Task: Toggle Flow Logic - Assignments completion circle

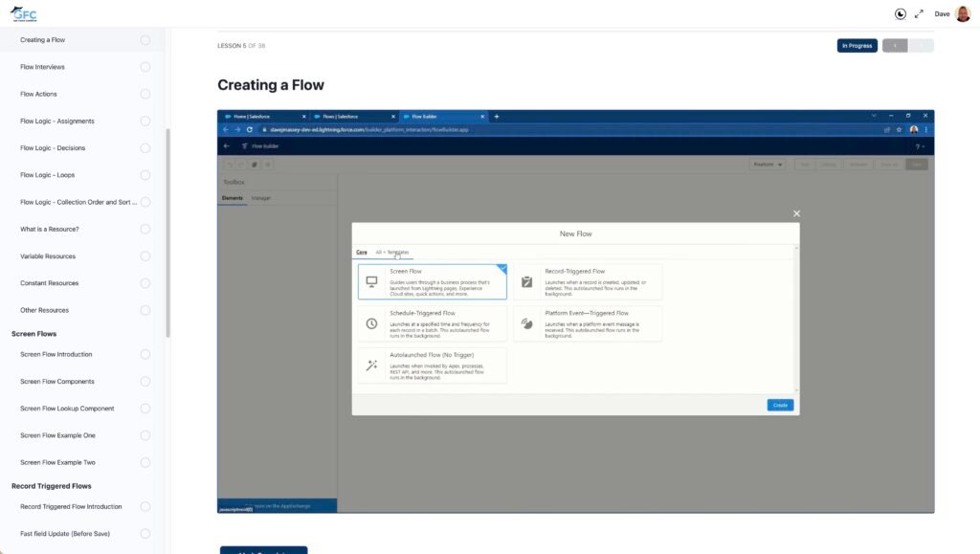Action: pyautogui.click(x=145, y=122)
